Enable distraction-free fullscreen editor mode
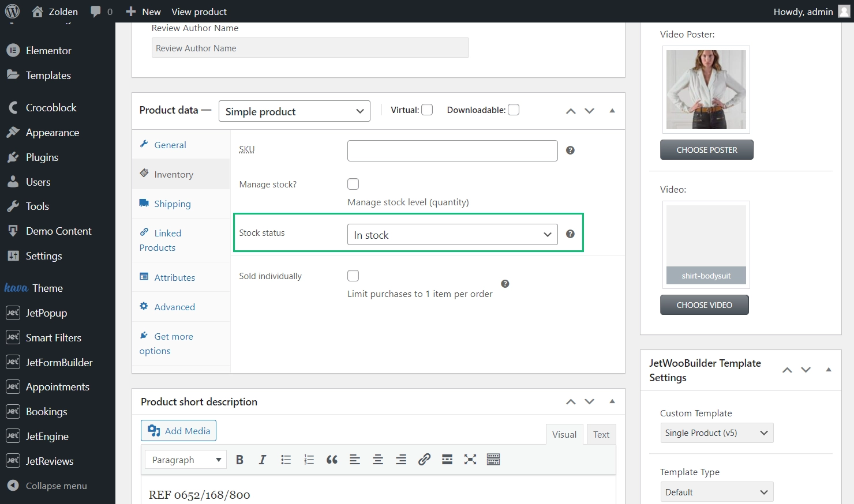Viewport: 854px width, 504px height. pyautogui.click(x=470, y=460)
